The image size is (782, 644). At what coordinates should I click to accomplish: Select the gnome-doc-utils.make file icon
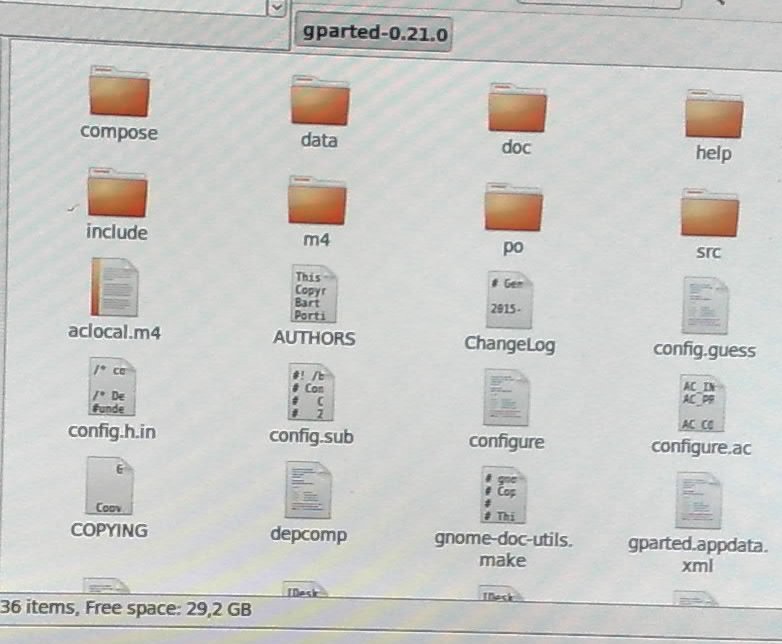coord(504,495)
